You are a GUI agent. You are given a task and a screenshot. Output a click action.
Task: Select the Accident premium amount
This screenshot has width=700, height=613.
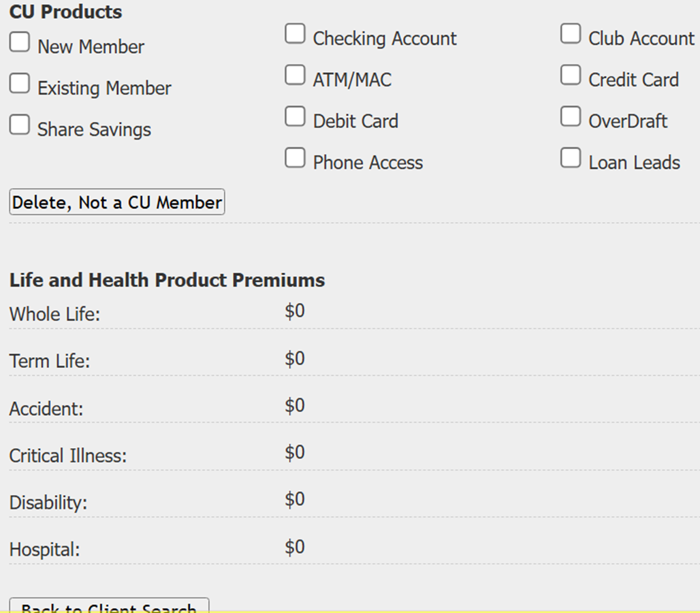(295, 405)
